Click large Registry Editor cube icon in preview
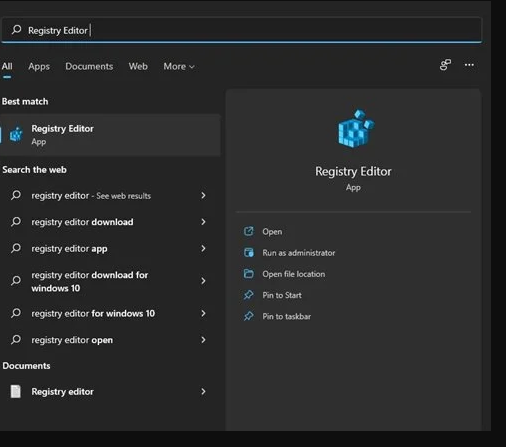Screen dimensions: 506x447 [x=355, y=128]
